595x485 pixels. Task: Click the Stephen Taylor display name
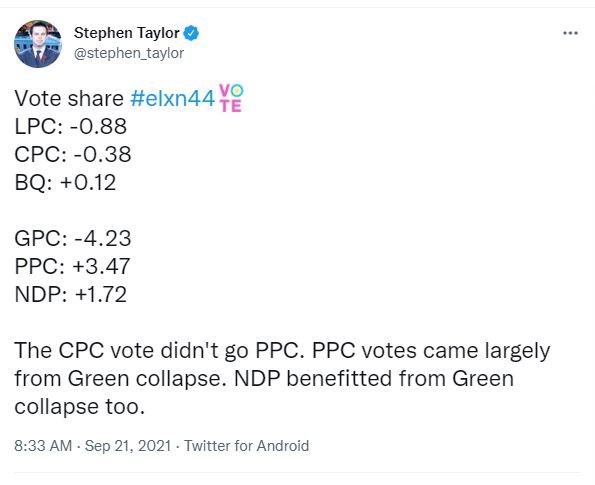click(x=127, y=33)
